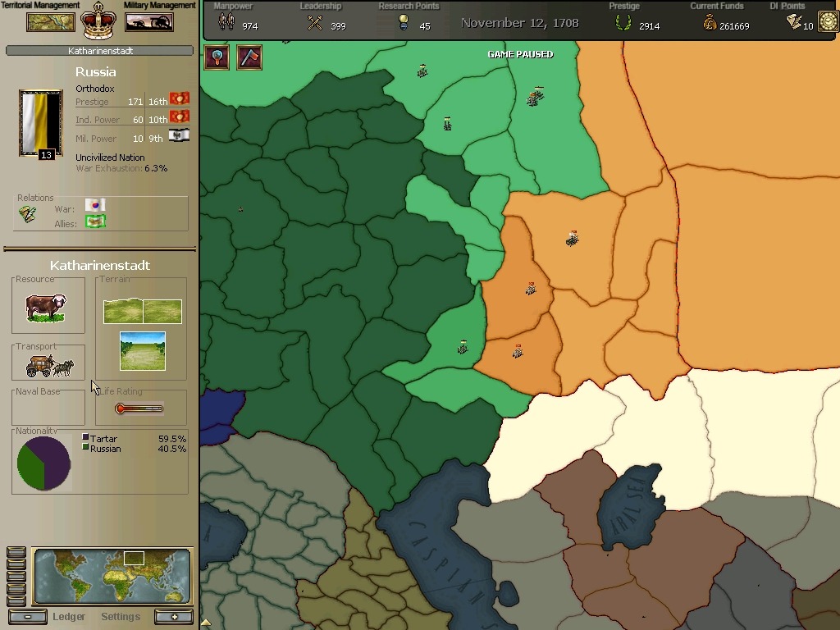The image size is (840, 630).
Task: Click the Russian 40.5% nationality row
Action: pyautogui.click(x=134, y=449)
